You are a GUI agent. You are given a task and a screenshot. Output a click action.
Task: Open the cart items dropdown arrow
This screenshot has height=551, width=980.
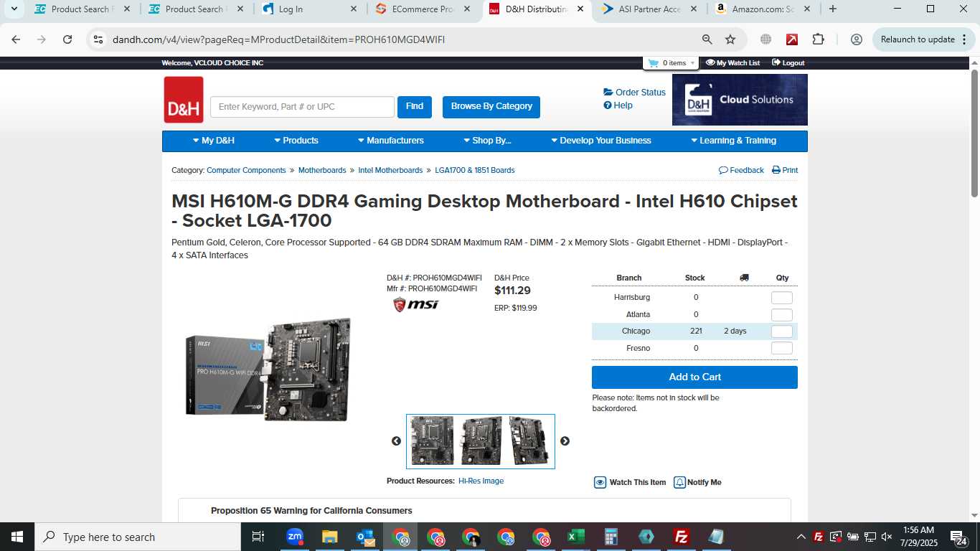coord(692,63)
